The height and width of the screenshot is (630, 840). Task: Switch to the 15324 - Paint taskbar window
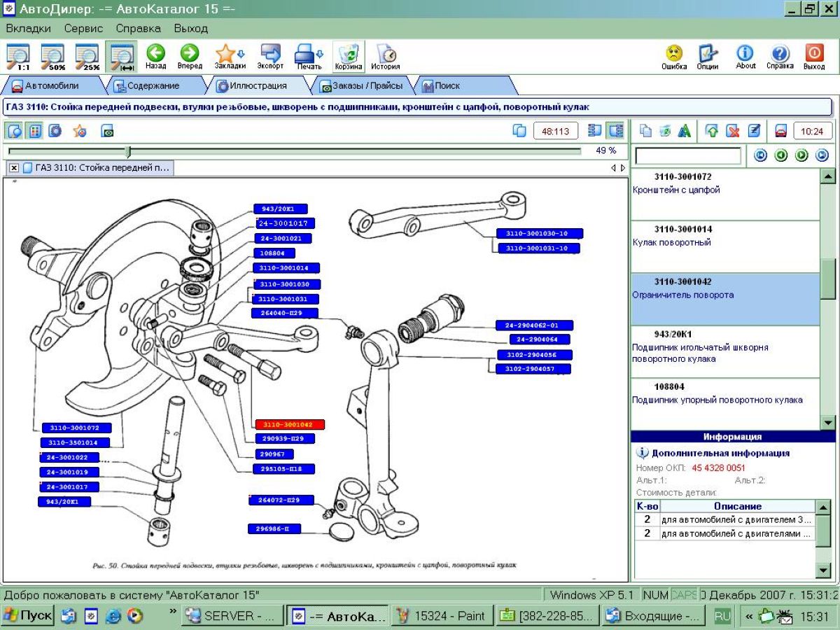[x=441, y=616]
